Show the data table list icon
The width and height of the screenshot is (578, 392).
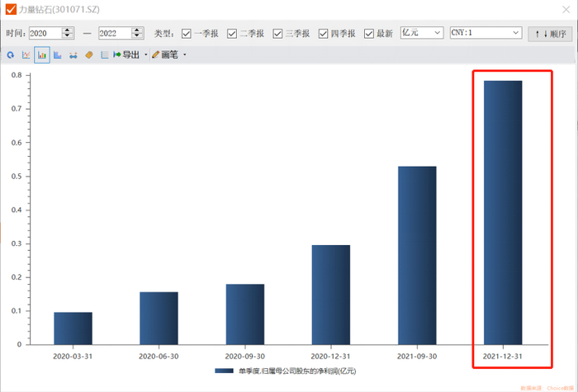pos(105,55)
